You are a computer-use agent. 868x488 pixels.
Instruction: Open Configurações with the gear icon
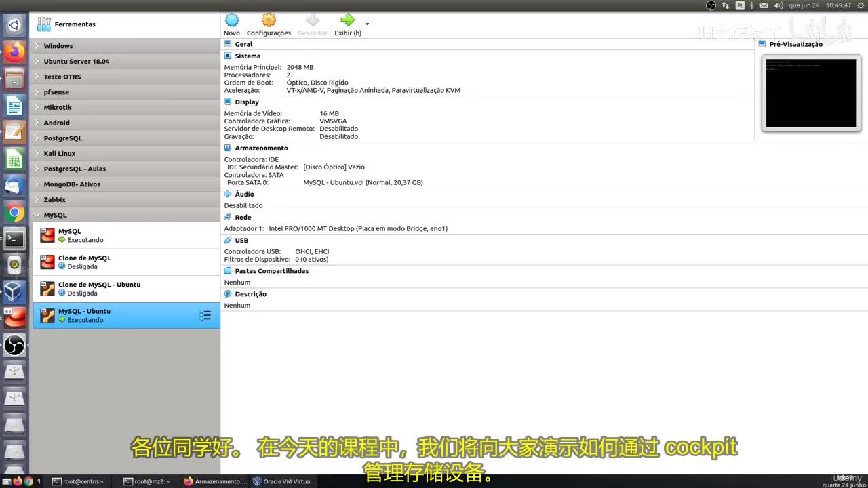(269, 20)
